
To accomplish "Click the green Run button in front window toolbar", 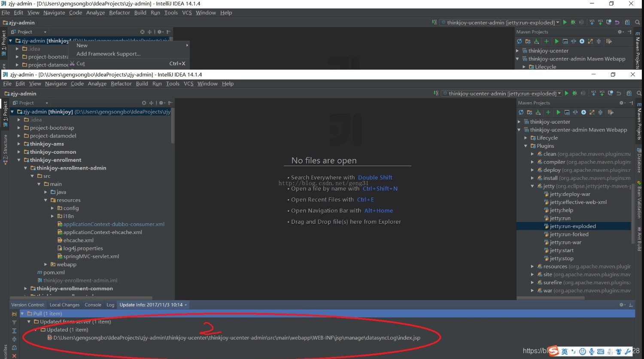I will coord(567,93).
